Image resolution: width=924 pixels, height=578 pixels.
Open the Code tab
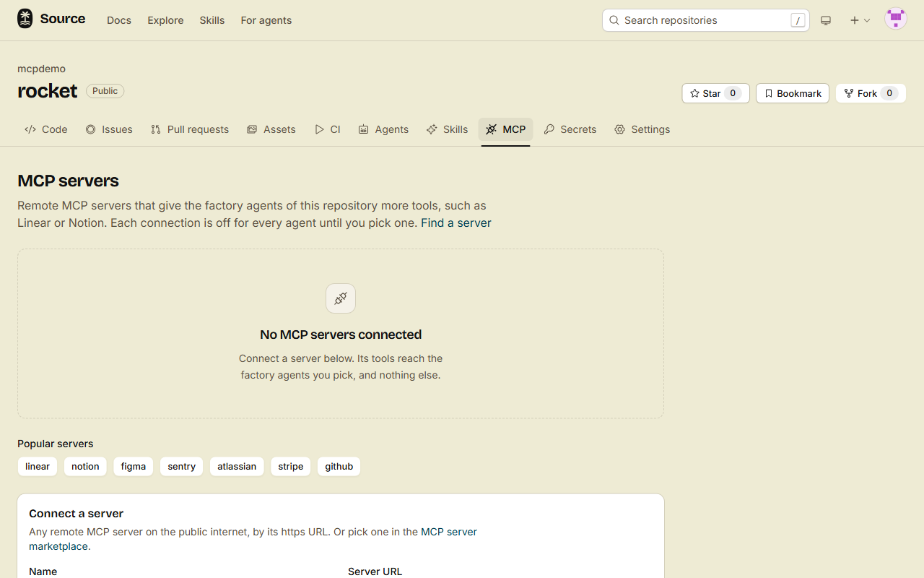coord(46,129)
